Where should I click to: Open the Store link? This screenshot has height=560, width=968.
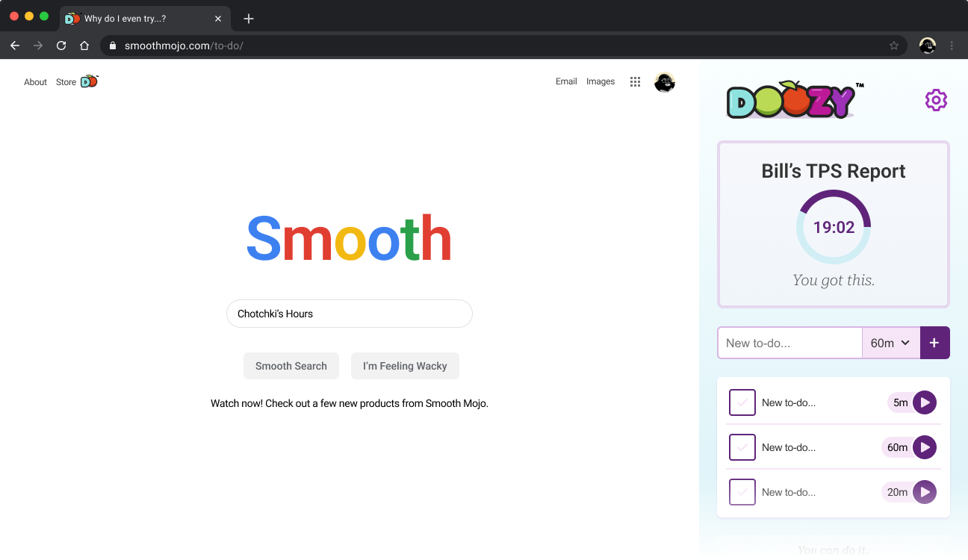66,82
